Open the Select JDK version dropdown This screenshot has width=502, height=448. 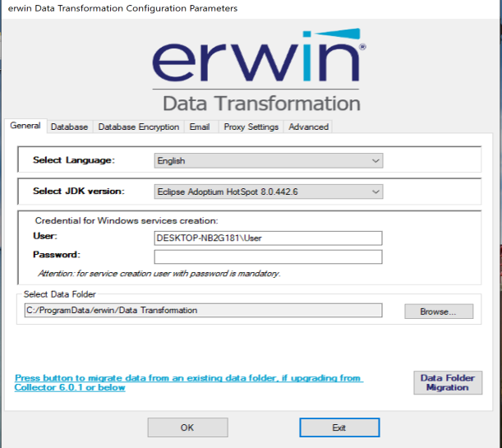(x=269, y=192)
